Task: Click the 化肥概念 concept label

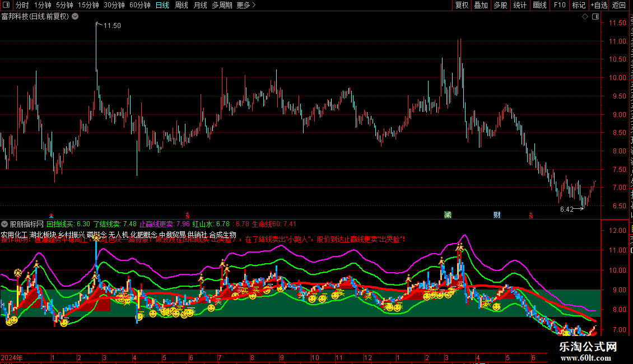Action: coord(144,235)
